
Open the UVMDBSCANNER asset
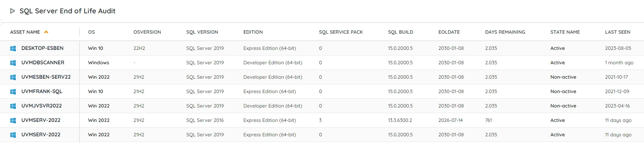pos(43,63)
